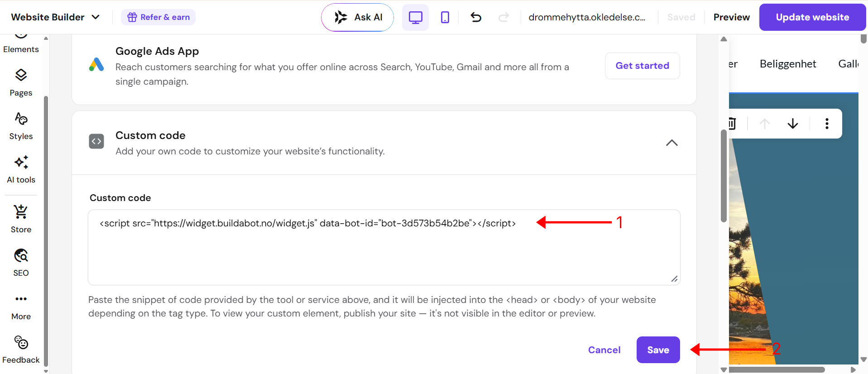The height and width of the screenshot is (374, 868).
Task: Click the Ask AI button
Action: tap(357, 17)
